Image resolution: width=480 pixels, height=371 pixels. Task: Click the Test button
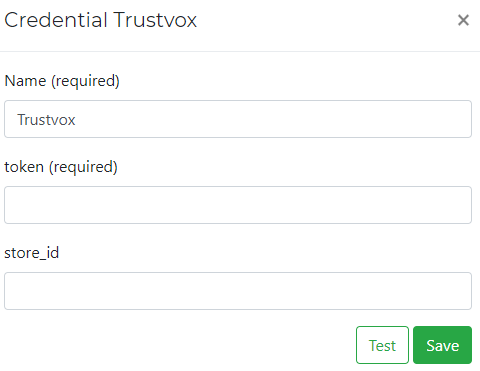(x=382, y=345)
